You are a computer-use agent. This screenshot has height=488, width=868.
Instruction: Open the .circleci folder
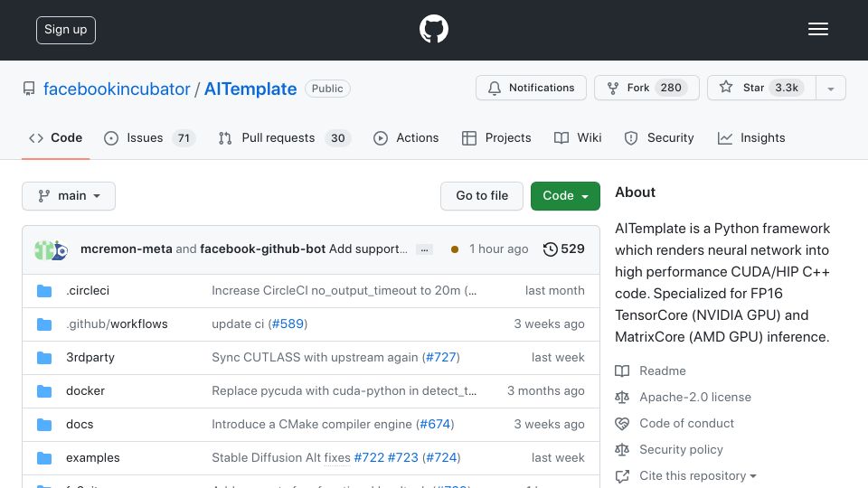(x=88, y=290)
